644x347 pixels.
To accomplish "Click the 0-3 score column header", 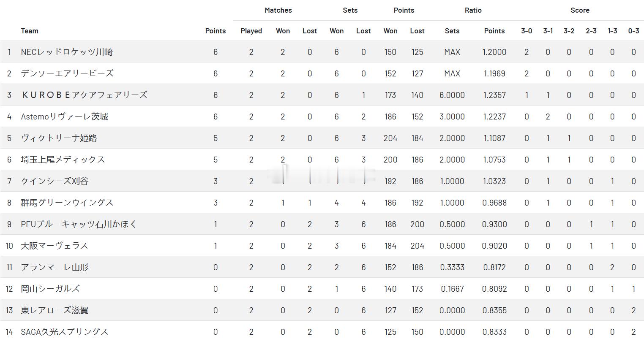I will coord(633,31).
